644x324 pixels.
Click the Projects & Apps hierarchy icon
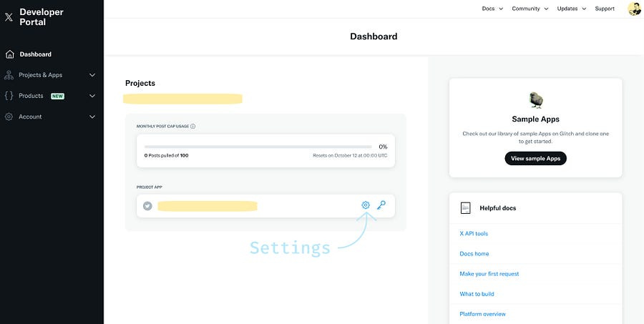pos(9,75)
